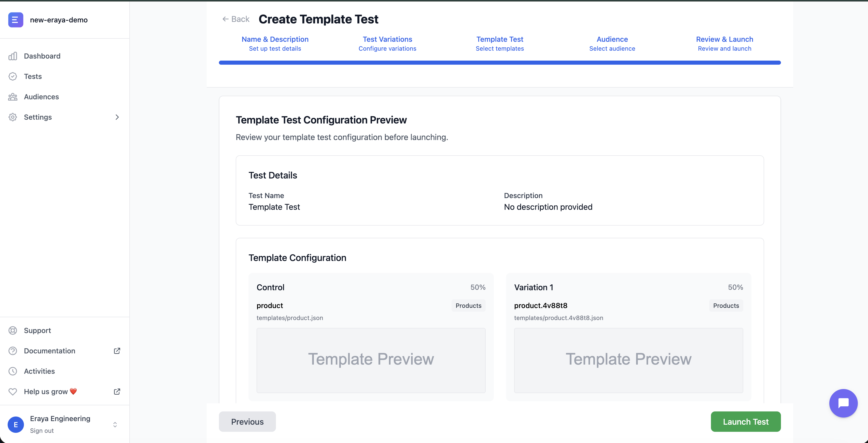Screen dimensions: 868x443
Task: Click the Documentation external link icon
Action: click(117, 351)
